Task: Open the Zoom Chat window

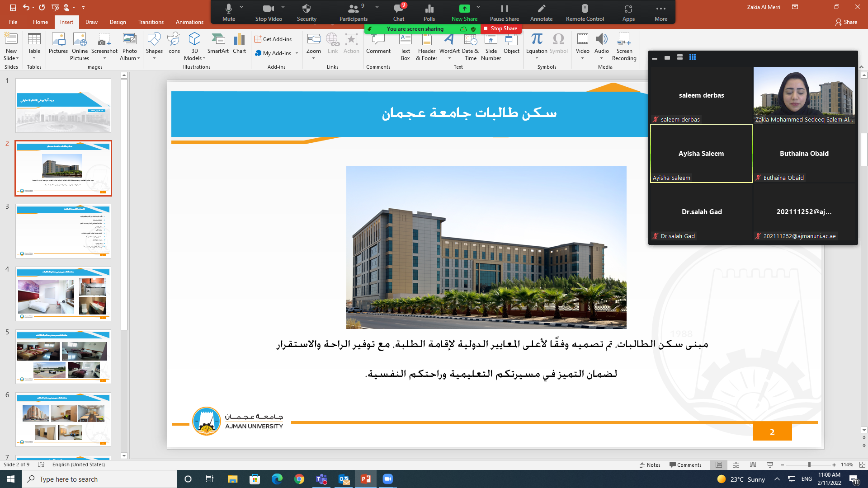Action: pyautogui.click(x=398, y=12)
